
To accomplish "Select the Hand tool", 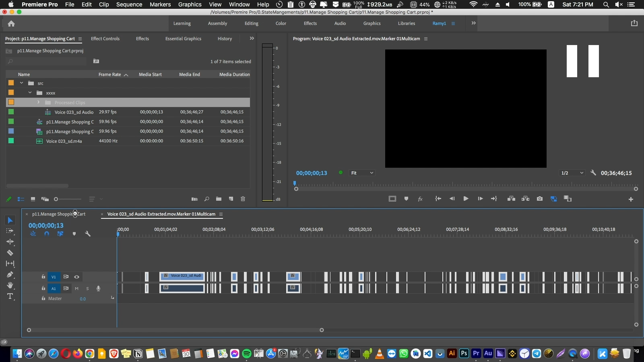I will click(x=10, y=285).
